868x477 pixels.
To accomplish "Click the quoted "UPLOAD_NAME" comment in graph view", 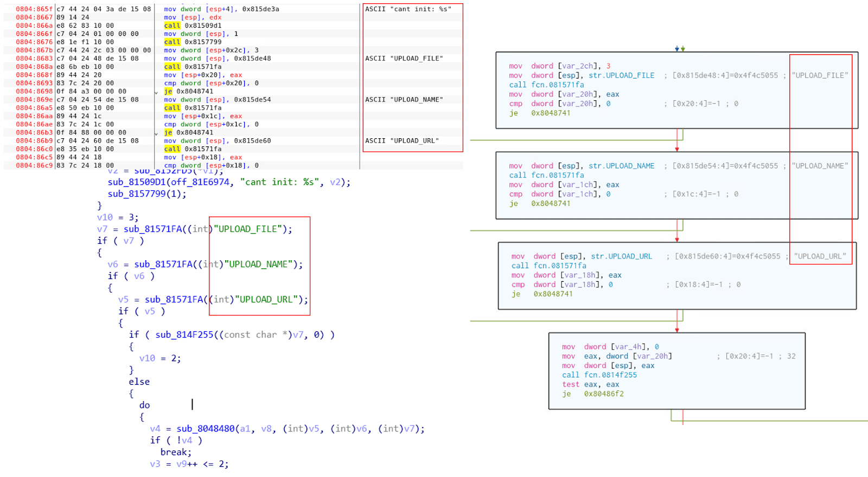I will click(820, 166).
